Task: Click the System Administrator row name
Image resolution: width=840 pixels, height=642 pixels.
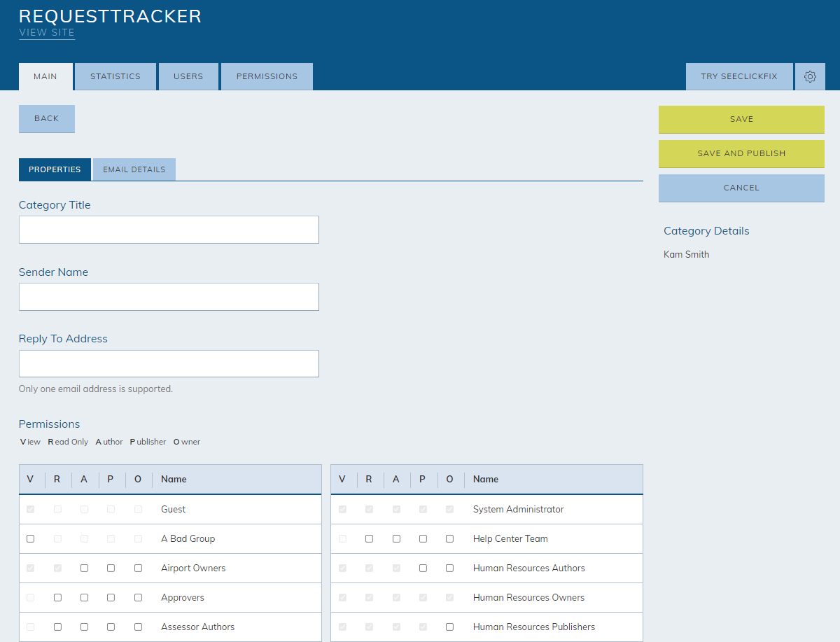Action: [x=518, y=510]
